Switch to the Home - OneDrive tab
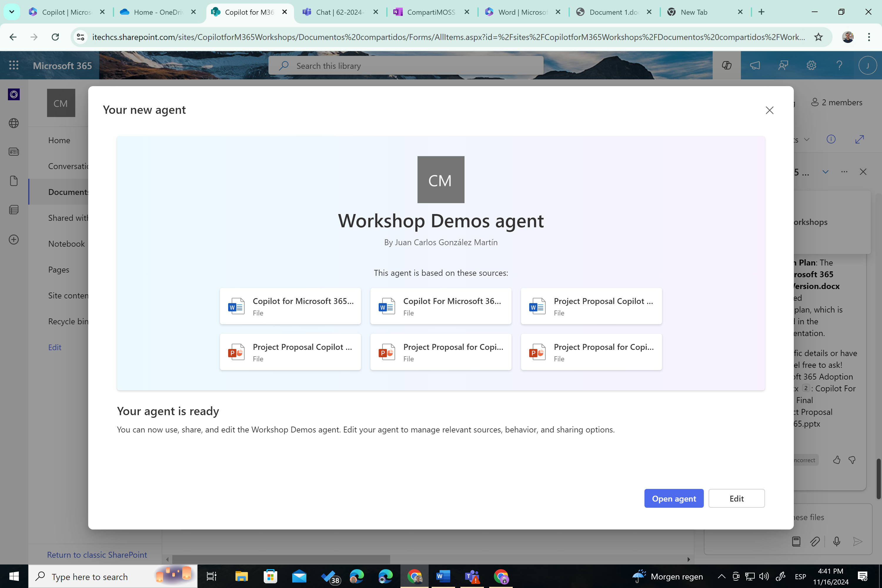Image resolution: width=882 pixels, height=588 pixels. (x=158, y=12)
